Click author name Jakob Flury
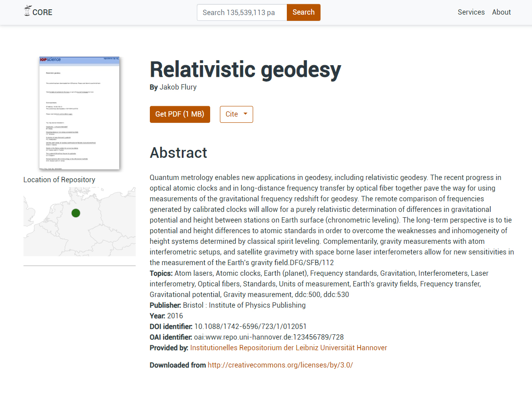Screen dimensions: 532x399 click(178, 87)
